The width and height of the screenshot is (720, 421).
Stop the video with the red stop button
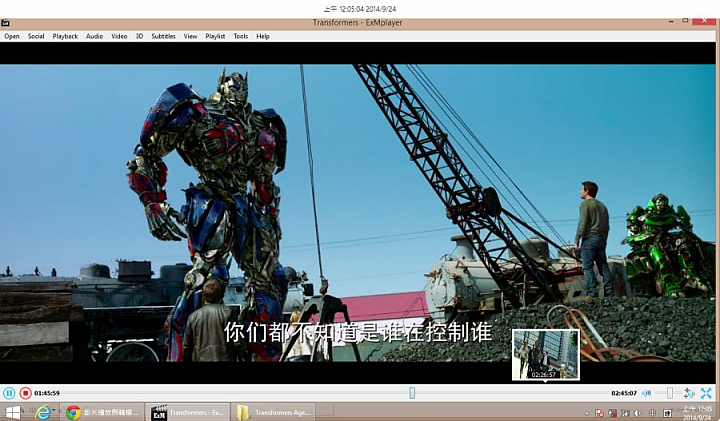(26, 393)
